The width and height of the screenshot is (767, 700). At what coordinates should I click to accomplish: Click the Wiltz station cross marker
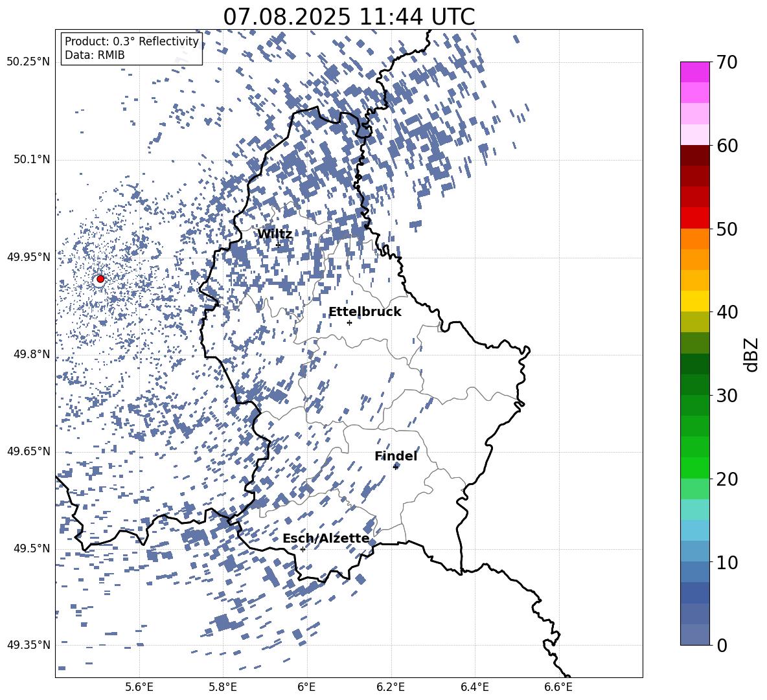[278, 245]
